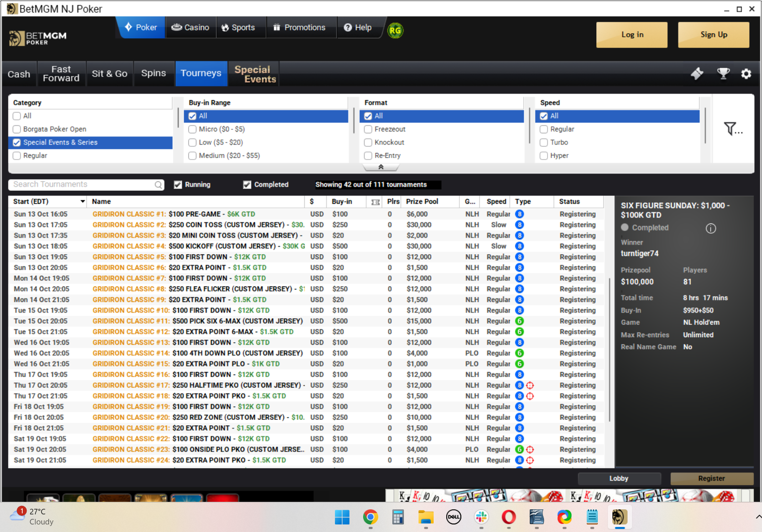Open the BetMGM Poker taskbar icon

click(x=619, y=517)
